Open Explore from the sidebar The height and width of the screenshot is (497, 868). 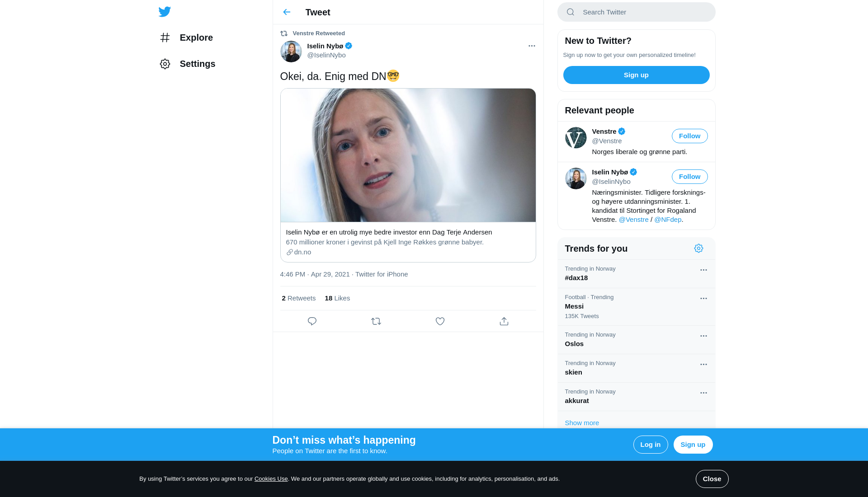186,38
